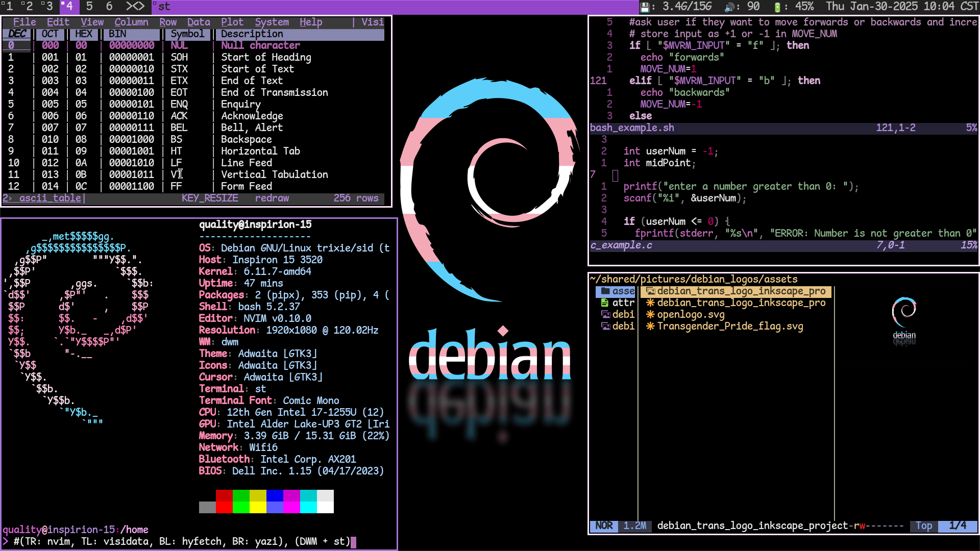Click the battery icon in status bar

click(777, 7)
